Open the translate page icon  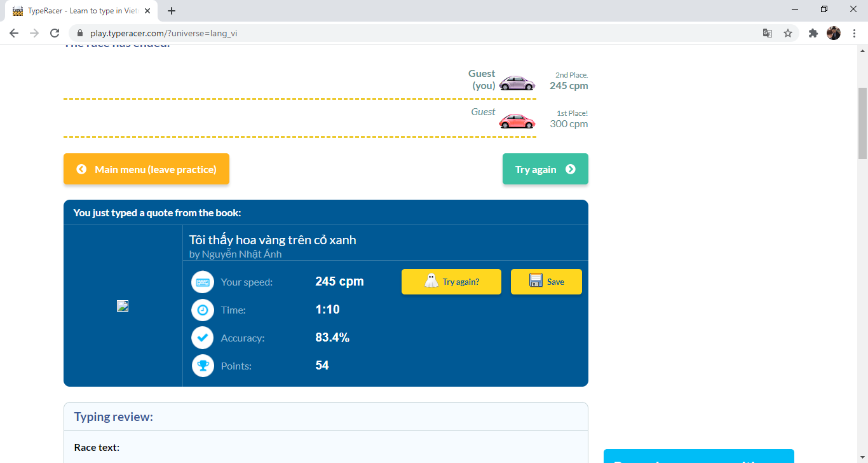768,33
